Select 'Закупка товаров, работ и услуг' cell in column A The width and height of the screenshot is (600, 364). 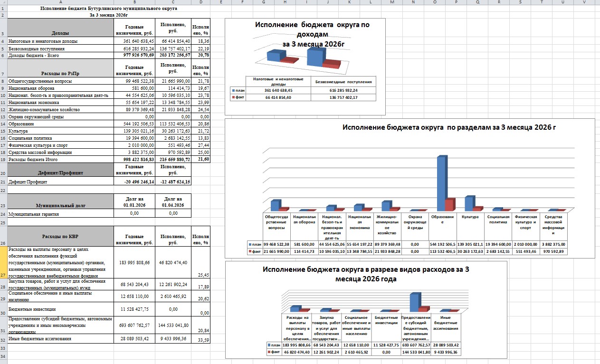[60, 284]
